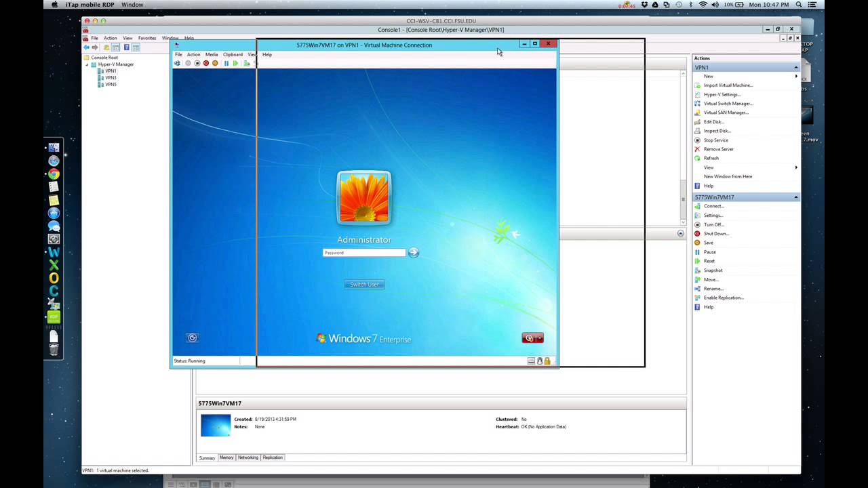Screen dimensions: 868x488
Task: Click the blue Help icon in Console toolbar
Action: [126, 47]
